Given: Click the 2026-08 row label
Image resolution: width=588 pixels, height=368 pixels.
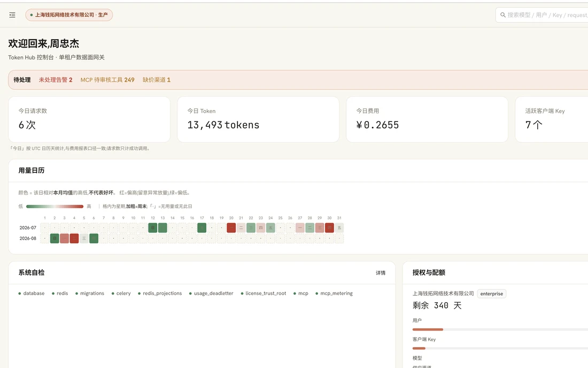Looking at the screenshot, I should point(28,238).
